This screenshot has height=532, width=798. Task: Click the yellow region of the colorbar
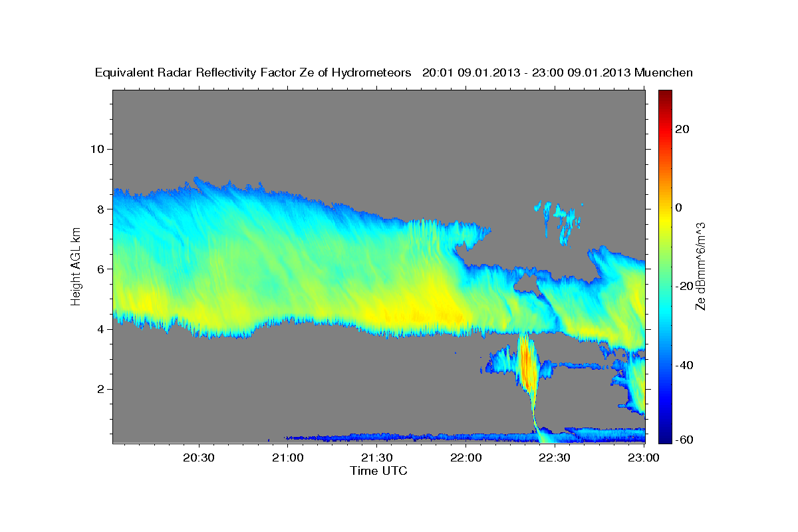[665, 216]
